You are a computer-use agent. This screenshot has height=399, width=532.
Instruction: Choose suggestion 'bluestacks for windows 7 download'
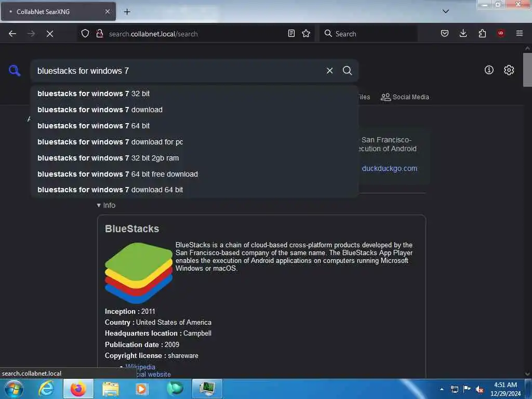pyautogui.click(x=195, y=110)
